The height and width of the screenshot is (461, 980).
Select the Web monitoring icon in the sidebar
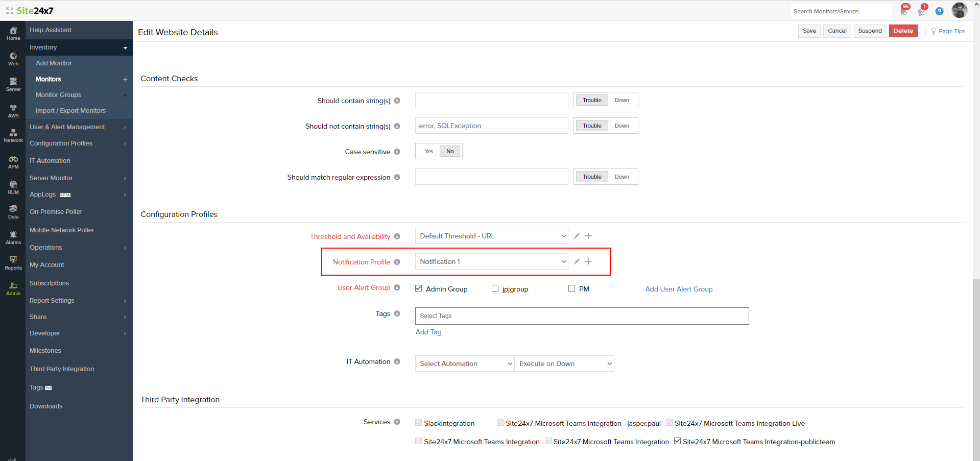13,58
